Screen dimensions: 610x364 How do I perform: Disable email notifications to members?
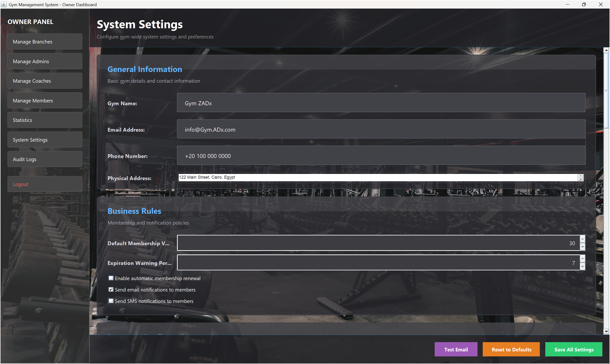111,289
